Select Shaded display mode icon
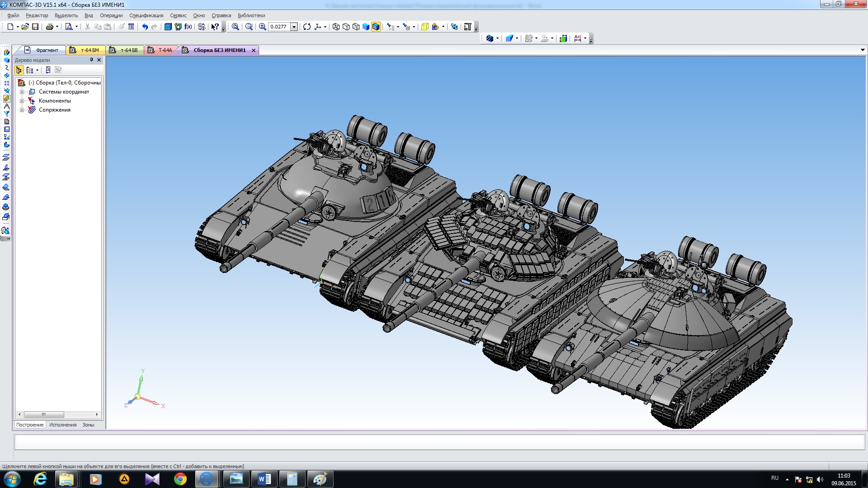This screenshot has width=868, height=488. [366, 27]
